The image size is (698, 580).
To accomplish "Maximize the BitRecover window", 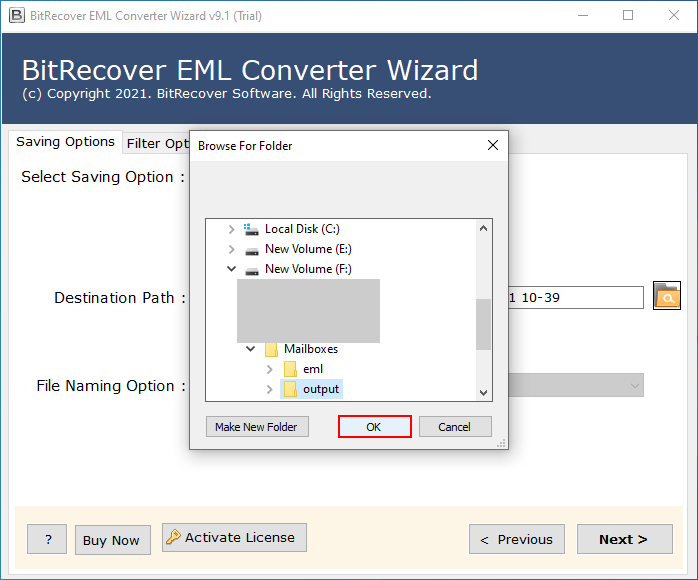I will [628, 16].
